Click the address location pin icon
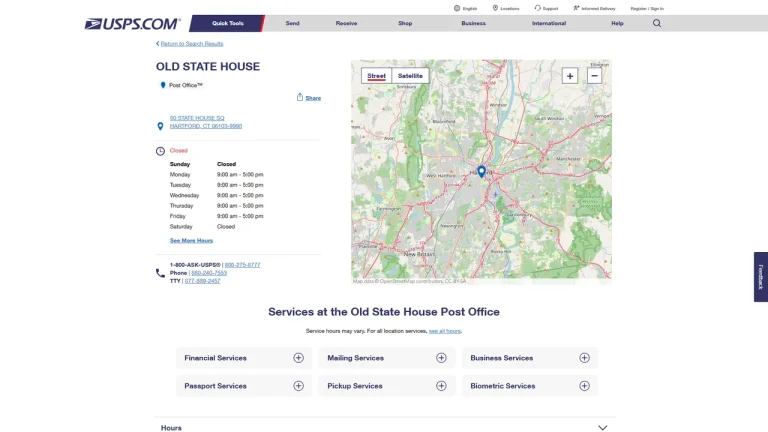 click(160, 126)
